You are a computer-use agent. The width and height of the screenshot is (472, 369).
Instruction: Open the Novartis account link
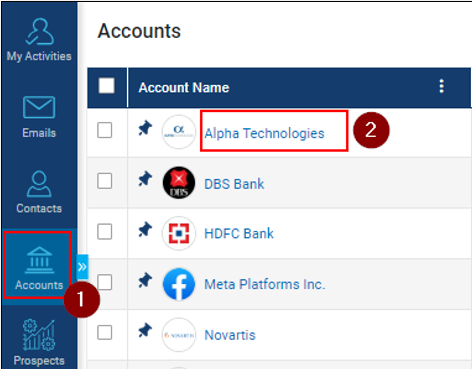tap(230, 335)
